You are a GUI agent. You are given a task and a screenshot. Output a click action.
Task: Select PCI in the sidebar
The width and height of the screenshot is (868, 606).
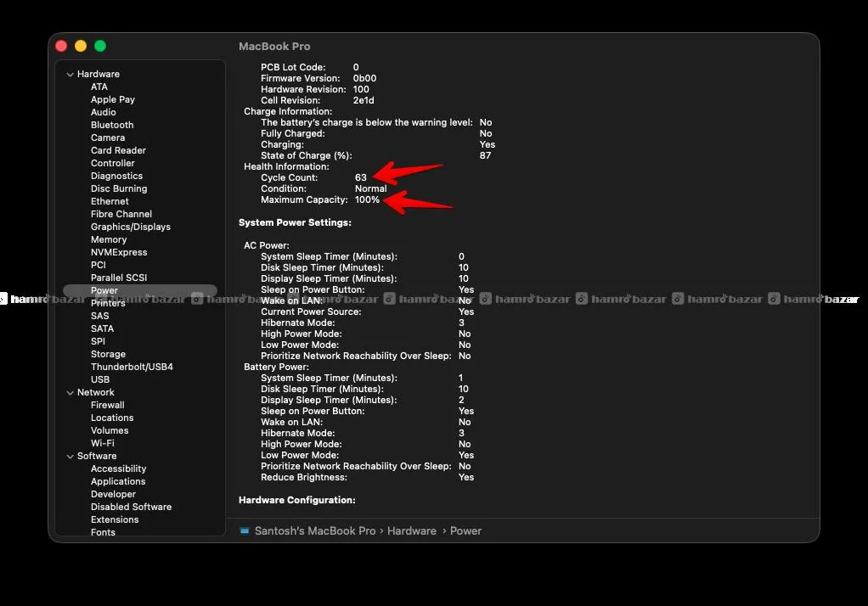[99, 265]
